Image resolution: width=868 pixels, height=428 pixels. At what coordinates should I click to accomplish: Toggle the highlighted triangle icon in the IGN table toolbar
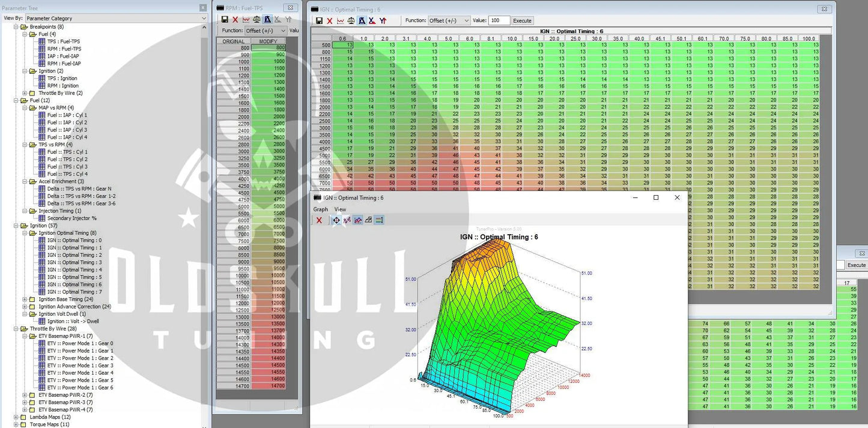pos(362,20)
